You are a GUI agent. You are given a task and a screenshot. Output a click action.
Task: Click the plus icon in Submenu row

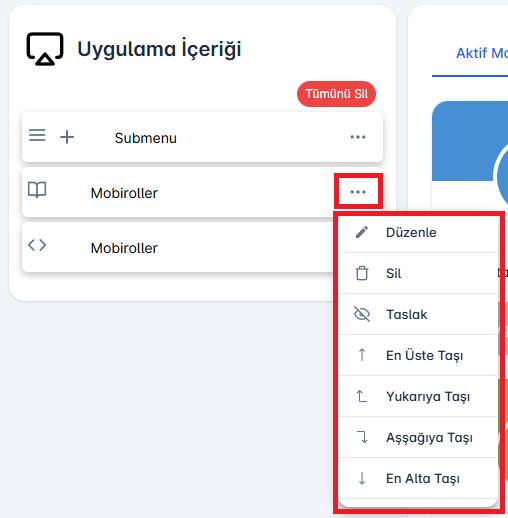point(67,137)
